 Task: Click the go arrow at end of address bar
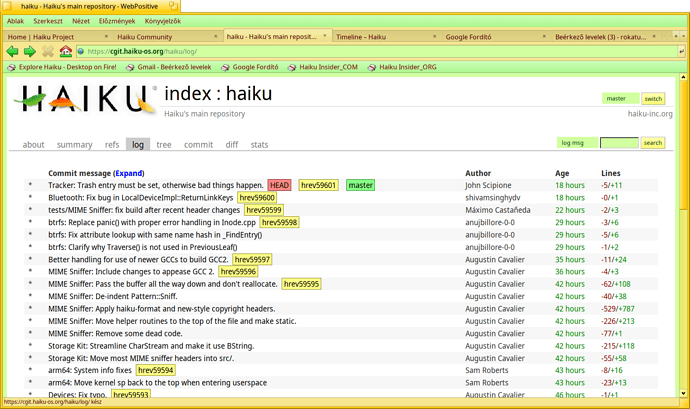click(681, 52)
